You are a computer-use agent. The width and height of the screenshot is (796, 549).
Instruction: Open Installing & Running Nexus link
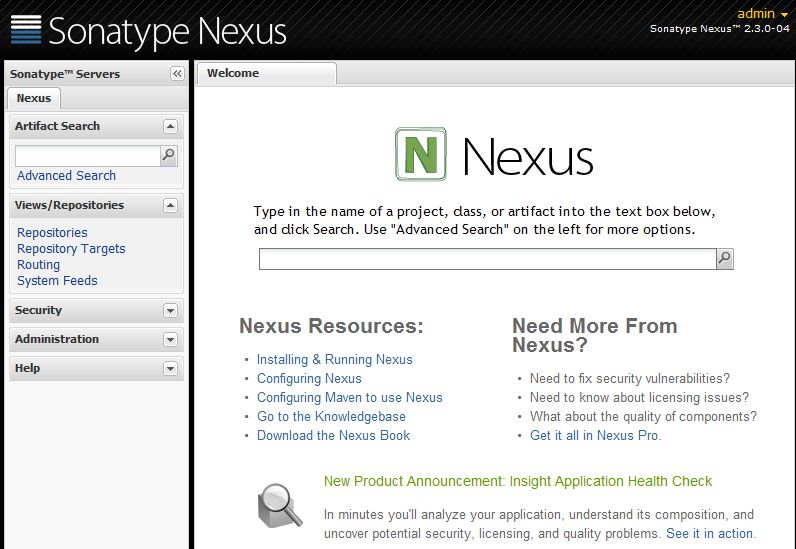tap(335, 360)
